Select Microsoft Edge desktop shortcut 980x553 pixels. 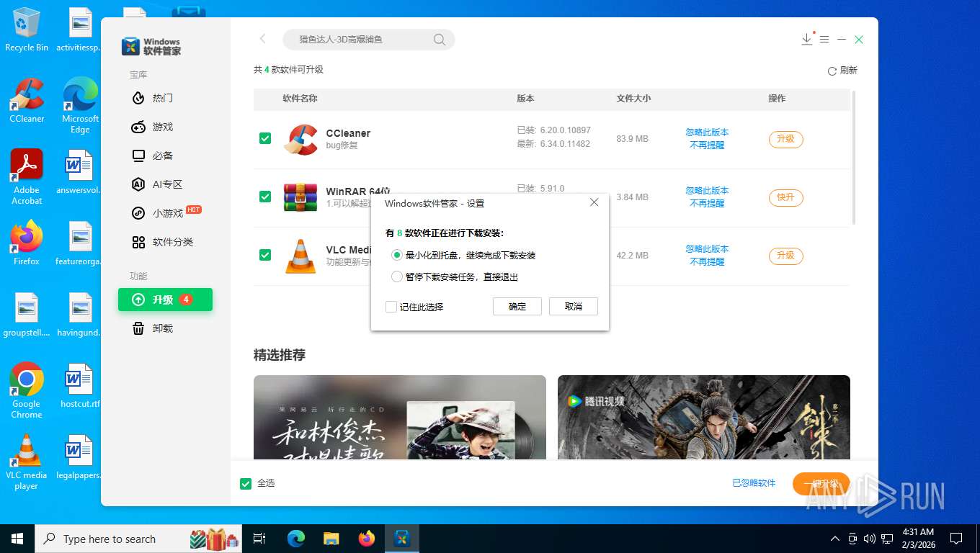[x=80, y=105]
